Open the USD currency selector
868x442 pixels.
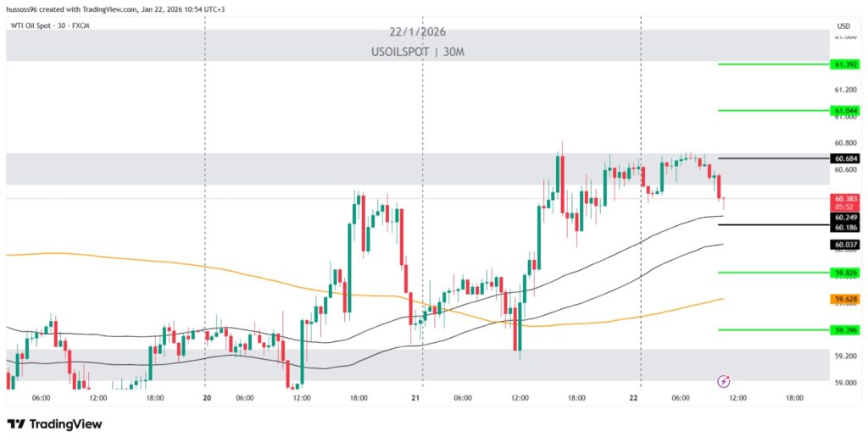843,26
